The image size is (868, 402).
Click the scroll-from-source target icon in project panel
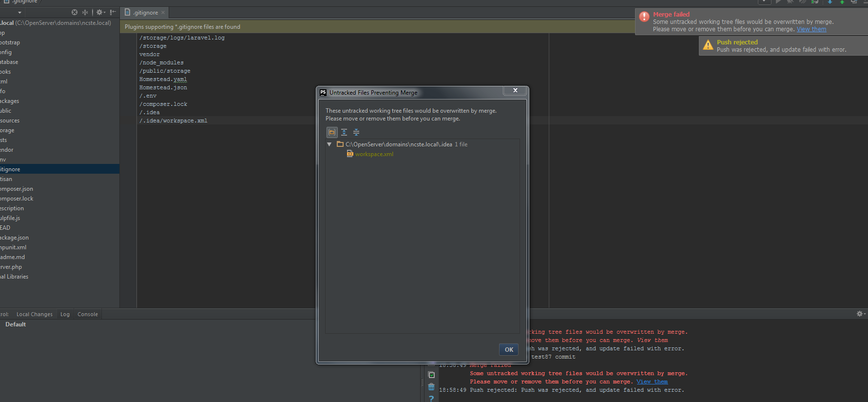click(x=75, y=12)
